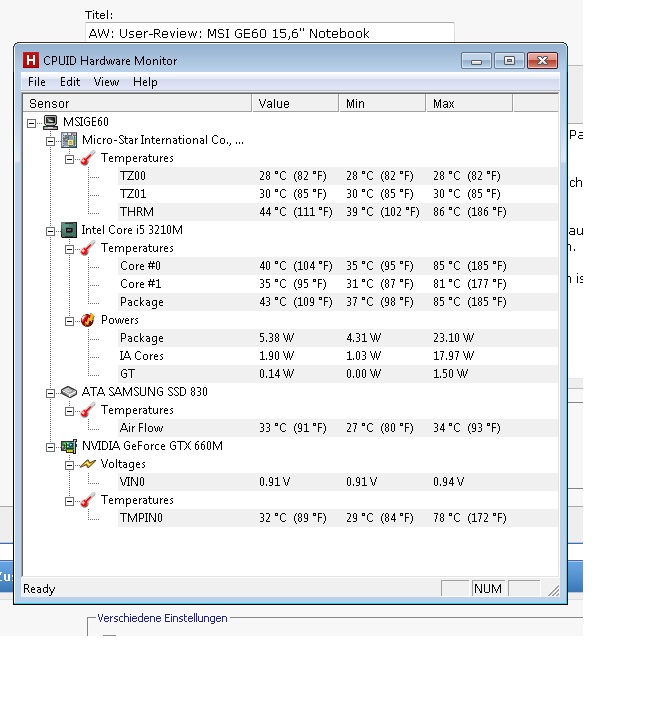
Task: Collapse the MSIGE60 root node
Action: click(31, 123)
